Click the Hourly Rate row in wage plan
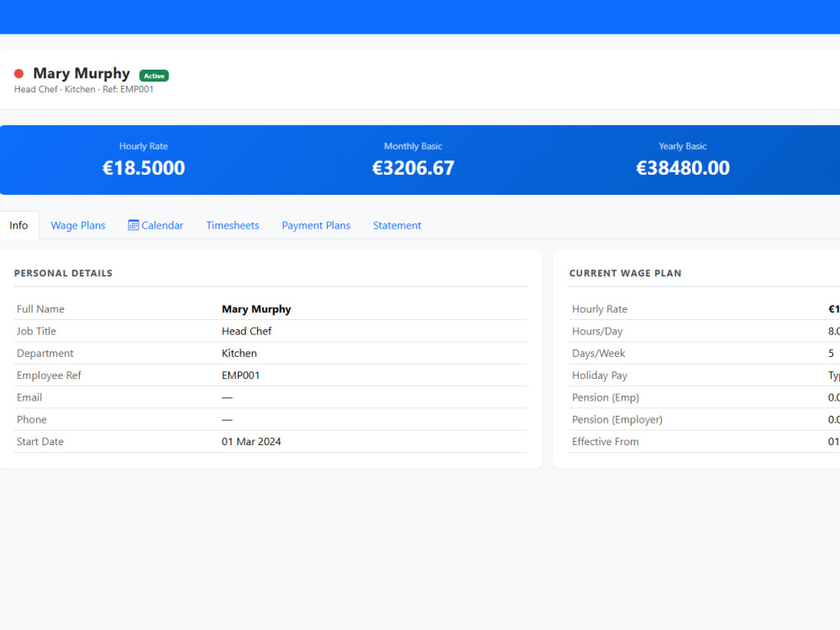840x630 pixels. tap(705, 309)
